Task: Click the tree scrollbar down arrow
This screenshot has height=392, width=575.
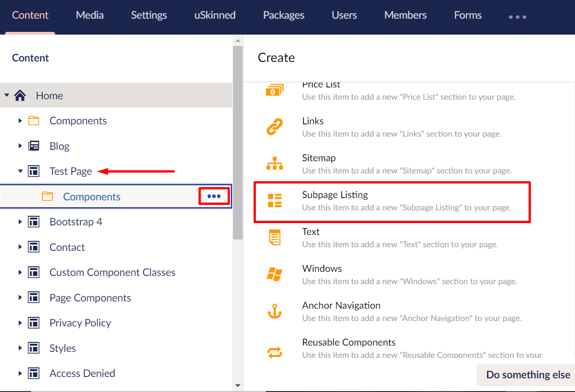Action: click(238, 386)
